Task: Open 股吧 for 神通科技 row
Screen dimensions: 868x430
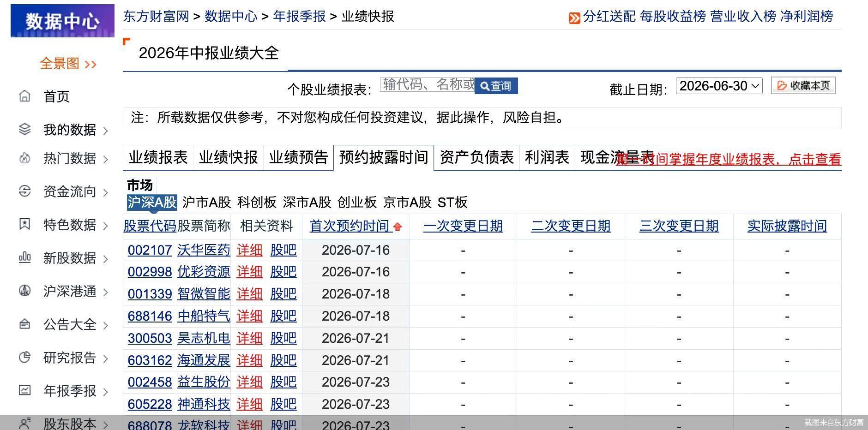Action: coord(283,404)
